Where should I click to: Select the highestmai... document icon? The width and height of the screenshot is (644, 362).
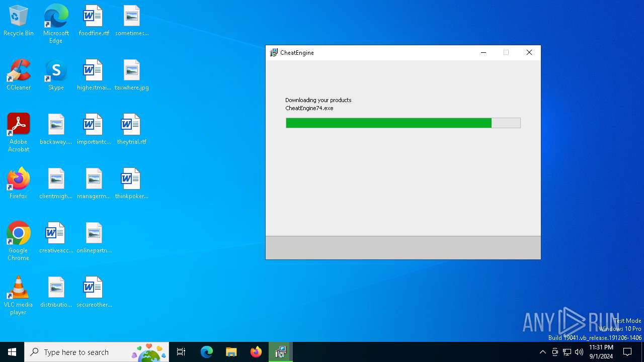click(x=94, y=75)
